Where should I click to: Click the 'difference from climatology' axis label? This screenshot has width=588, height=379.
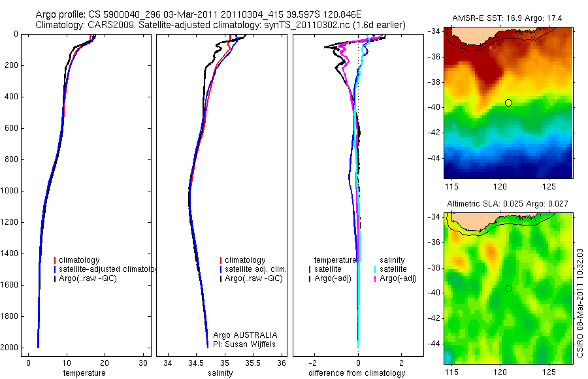pyautogui.click(x=357, y=373)
